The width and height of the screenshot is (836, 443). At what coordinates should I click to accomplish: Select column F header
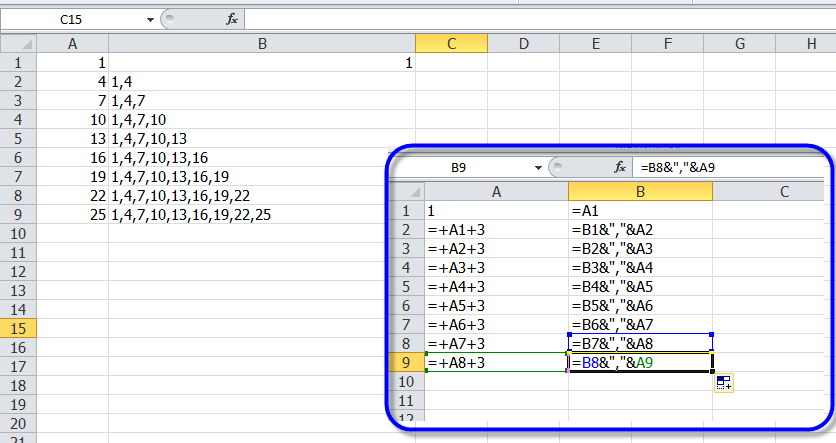click(x=668, y=44)
